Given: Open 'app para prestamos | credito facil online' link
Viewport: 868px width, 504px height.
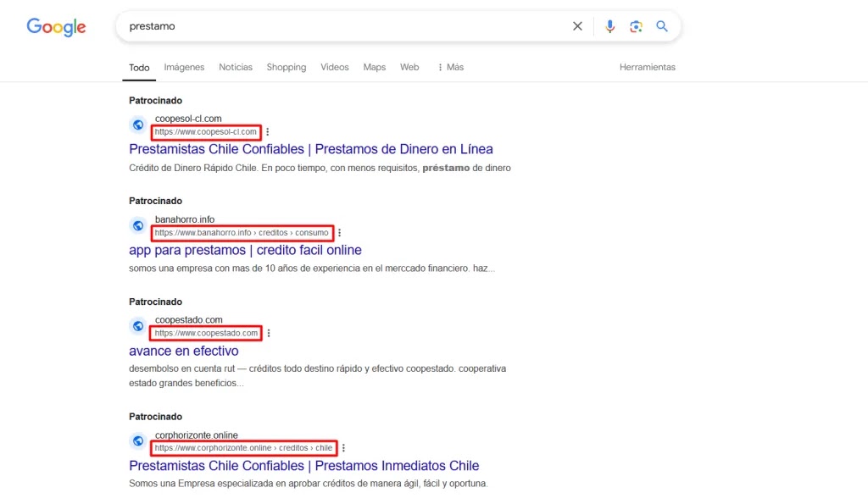Looking at the screenshot, I should pos(245,250).
